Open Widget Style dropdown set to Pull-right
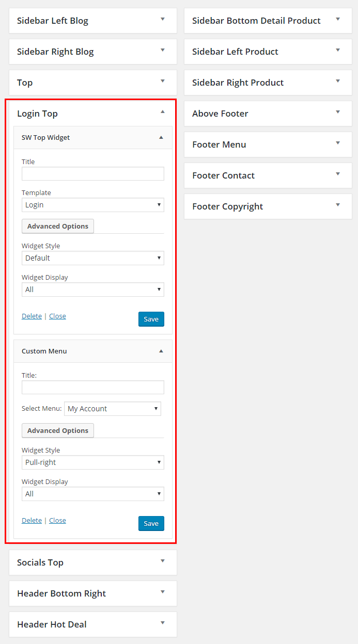Viewport: 358px width, 644px height. click(x=93, y=462)
